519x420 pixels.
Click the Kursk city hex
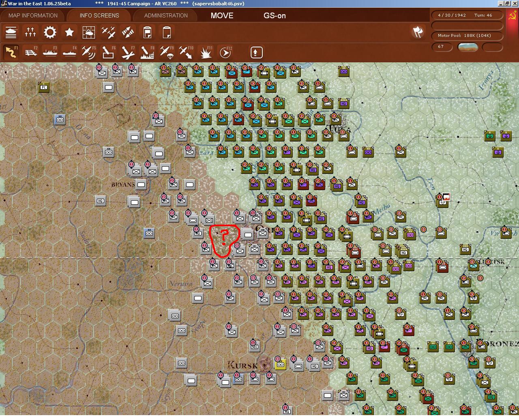[x=264, y=365]
